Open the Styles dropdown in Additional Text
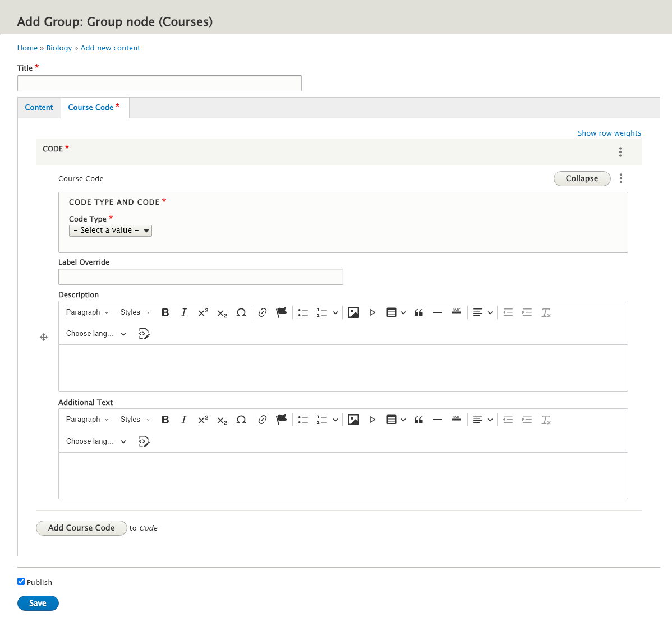This screenshot has height=631, width=672. (135, 420)
